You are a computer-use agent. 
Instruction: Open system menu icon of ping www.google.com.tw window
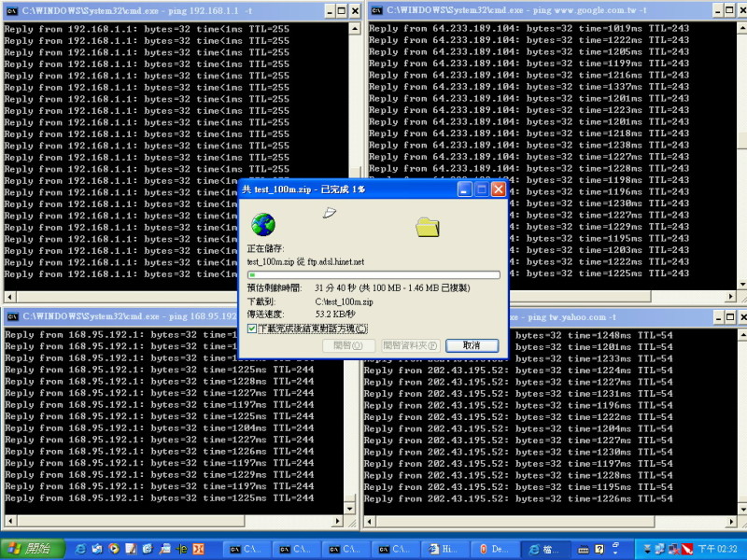tap(377, 10)
